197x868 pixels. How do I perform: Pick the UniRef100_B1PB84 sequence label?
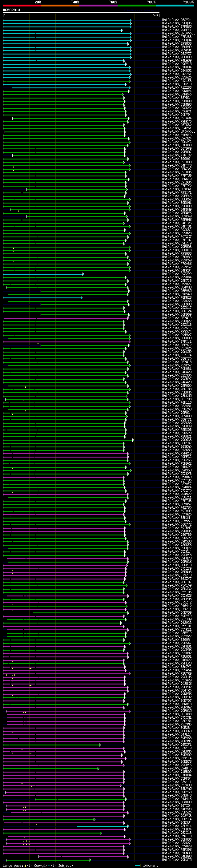coord(177,67)
